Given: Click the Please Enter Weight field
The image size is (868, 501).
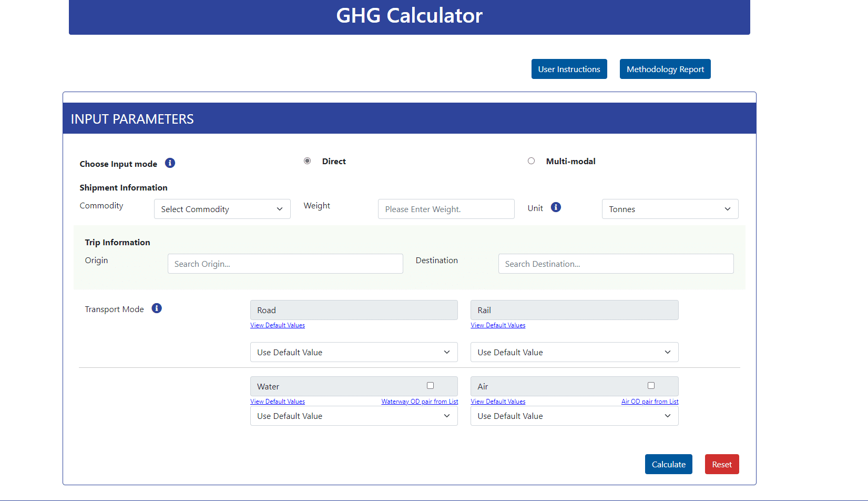Looking at the screenshot, I should click(x=446, y=209).
